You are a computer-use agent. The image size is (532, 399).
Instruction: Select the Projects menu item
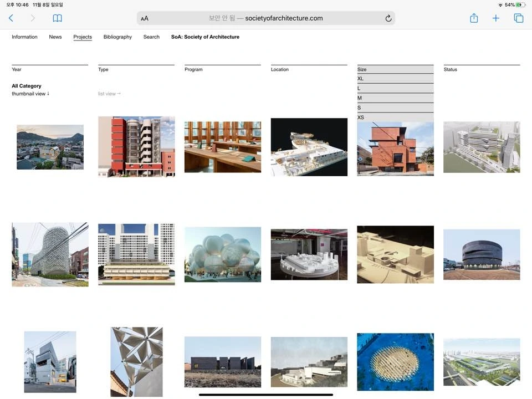(x=83, y=37)
